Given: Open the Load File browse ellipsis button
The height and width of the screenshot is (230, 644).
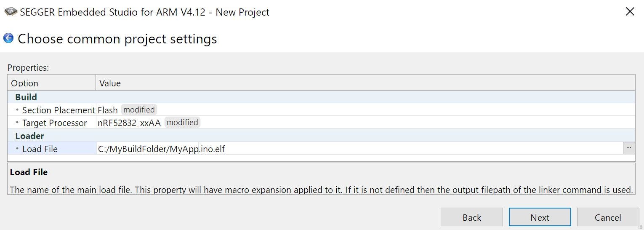Looking at the screenshot, I should coord(629,148).
